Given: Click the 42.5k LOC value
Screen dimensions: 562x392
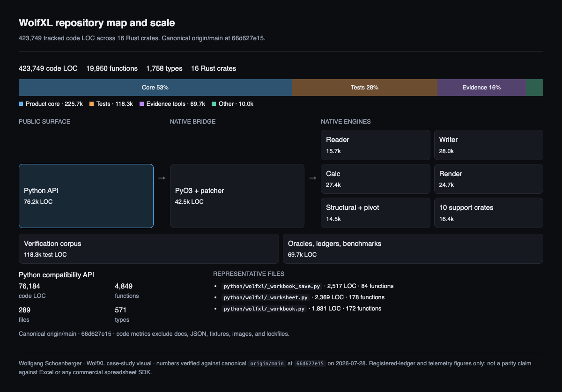Looking at the screenshot, I should coord(189,202).
